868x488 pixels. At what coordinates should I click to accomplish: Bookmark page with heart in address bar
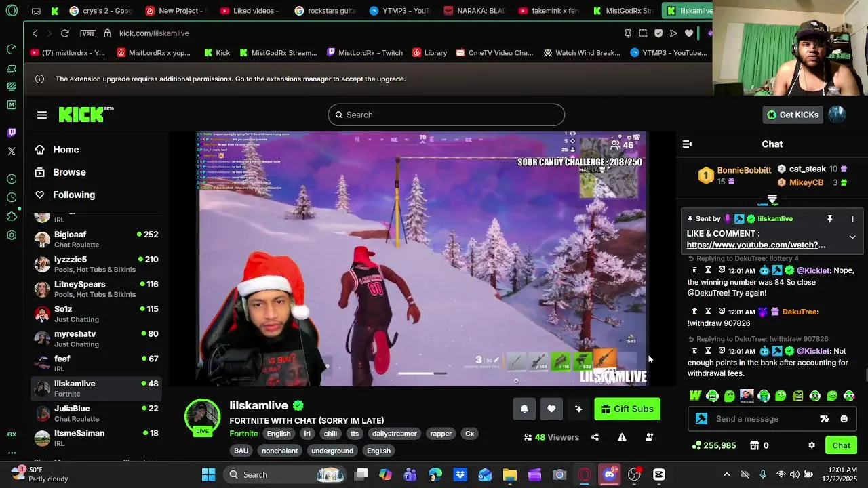pyautogui.click(x=689, y=33)
